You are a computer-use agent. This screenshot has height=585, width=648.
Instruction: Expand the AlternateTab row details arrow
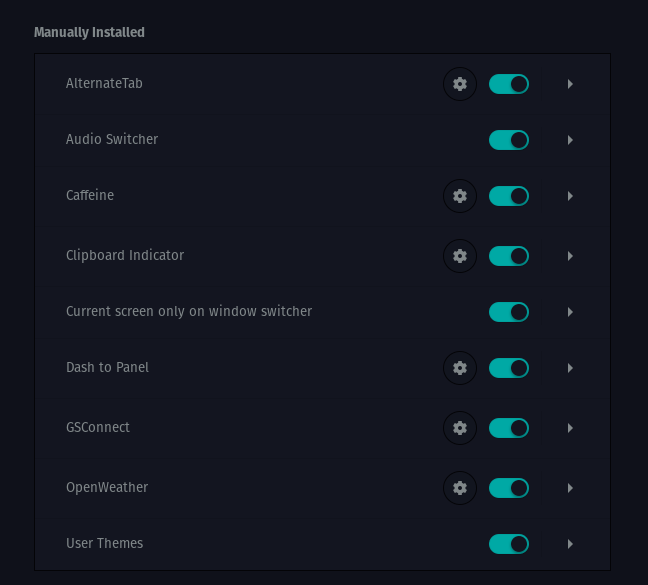click(x=570, y=84)
